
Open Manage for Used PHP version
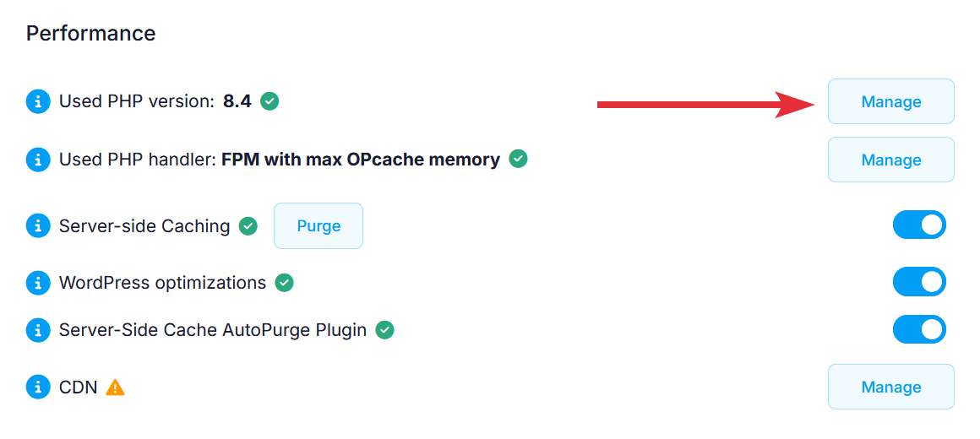[x=890, y=102]
